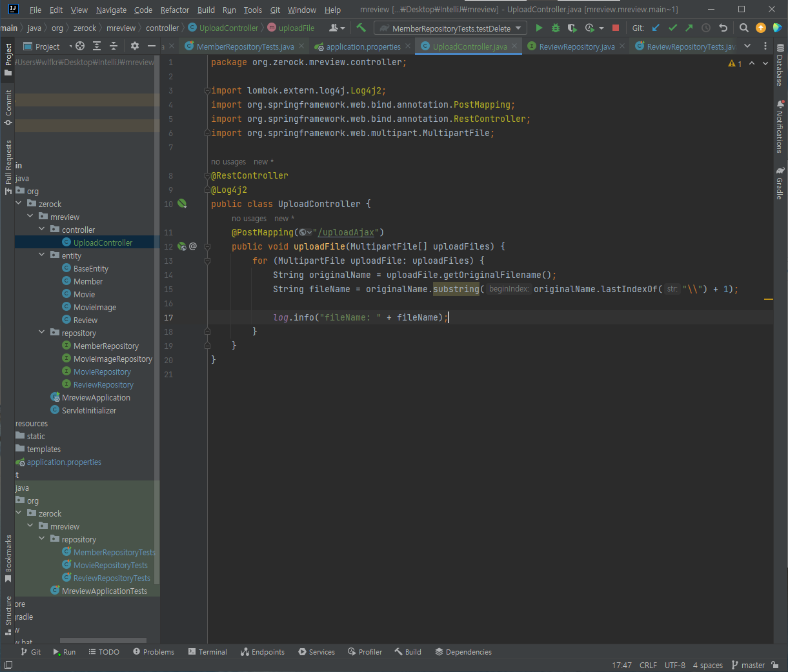
Task: Click the Project panel horizontal scrollbar
Action: click(x=103, y=640)
